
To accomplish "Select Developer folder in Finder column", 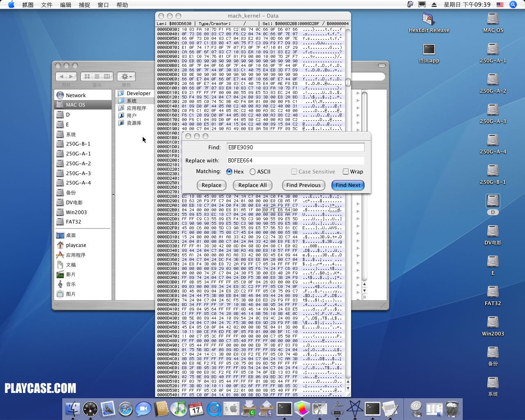I will coord(135,94).
